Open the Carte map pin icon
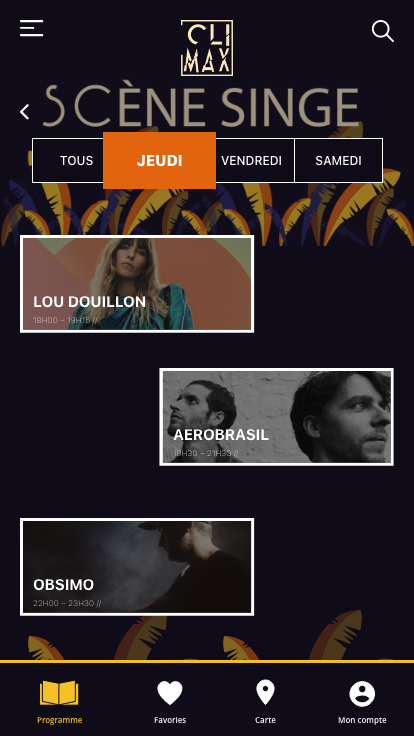 pos(265,693)
